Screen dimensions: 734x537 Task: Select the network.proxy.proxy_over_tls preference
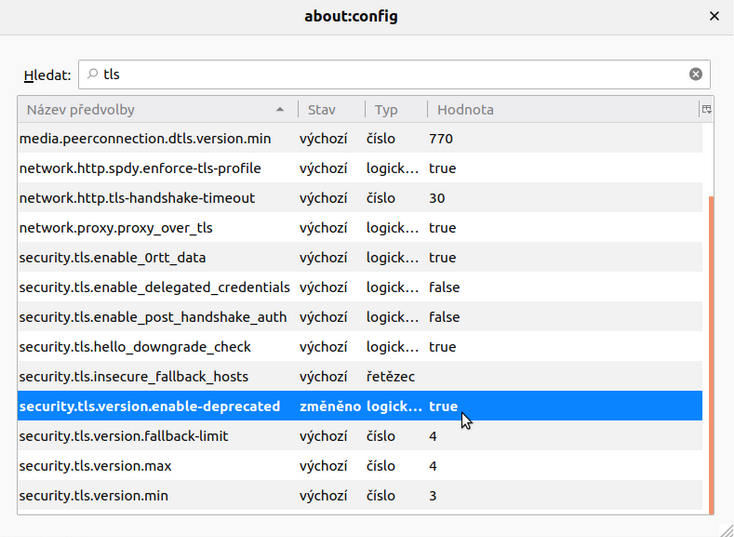click(115, 227)
